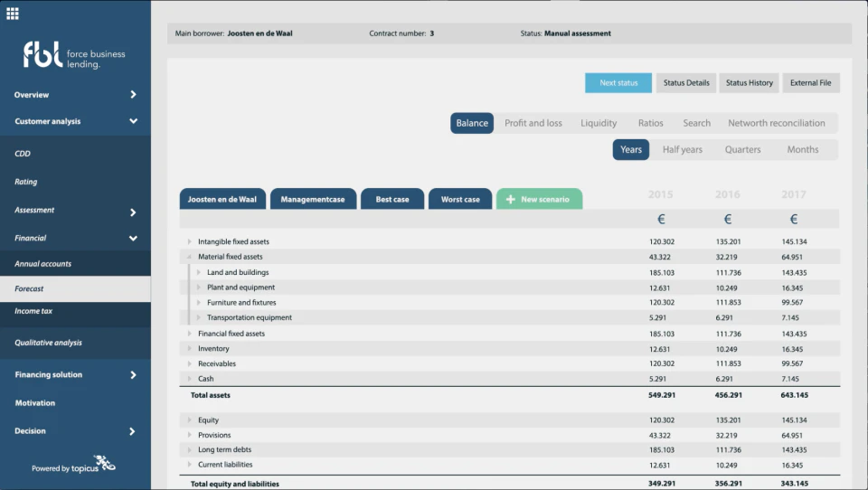The image size is (868, 490).
Task: Expand the Intangible fixed assets row
Action: point(189,242)
